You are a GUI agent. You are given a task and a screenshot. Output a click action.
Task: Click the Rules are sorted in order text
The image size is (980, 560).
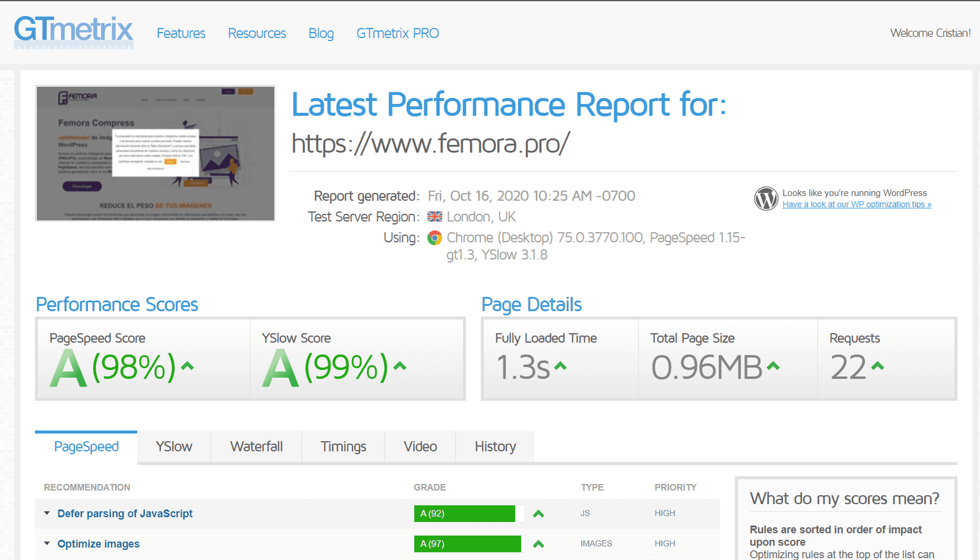[835, 535]
